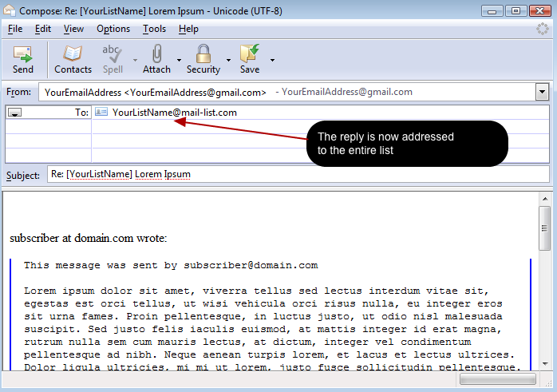Expand the Spell dropdown arrow

pyautogui.click(x=135, y=60)
